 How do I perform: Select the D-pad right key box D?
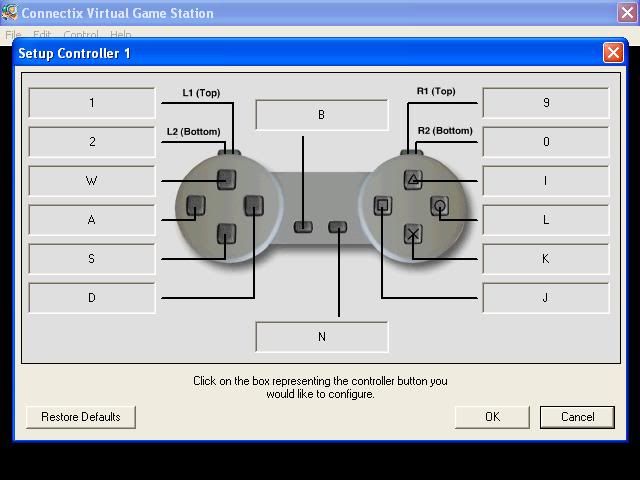pos(92,298)
